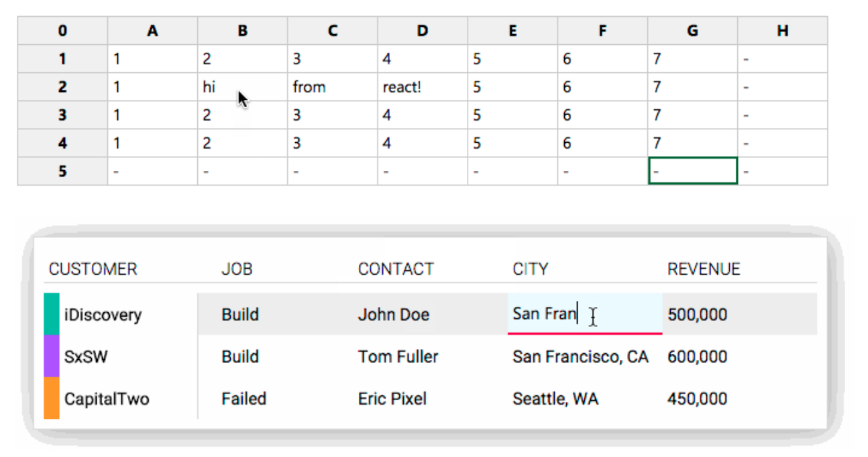Select row header 3 in the spreadsheet
Screen dimensions: 868x457
point(62,115)
